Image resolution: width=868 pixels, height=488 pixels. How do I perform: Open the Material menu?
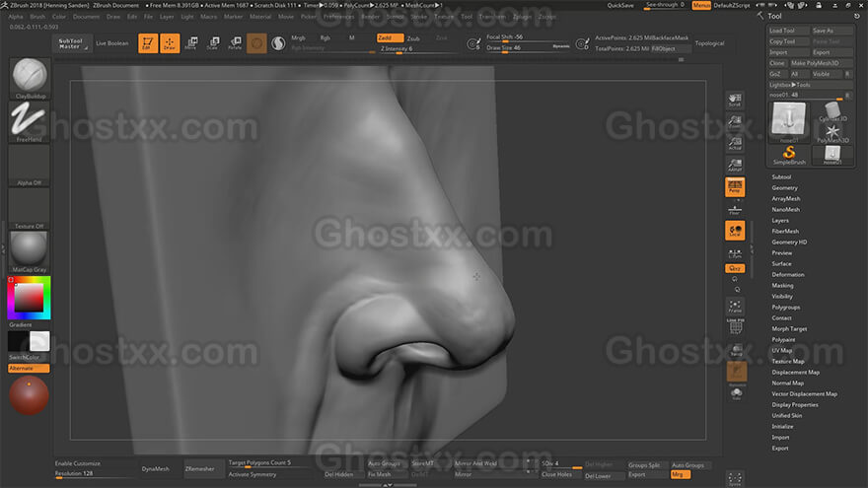click(260, 17)
